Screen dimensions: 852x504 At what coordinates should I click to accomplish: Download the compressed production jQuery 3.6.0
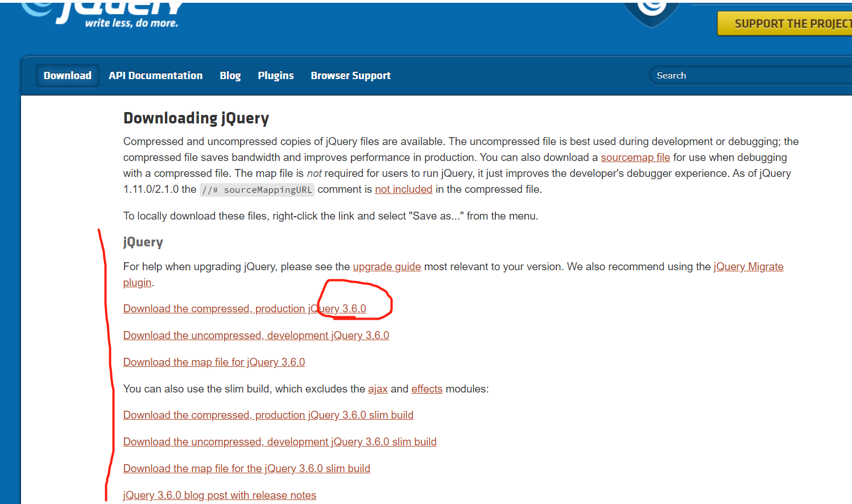pyautogui.click(x=245, y=308)
